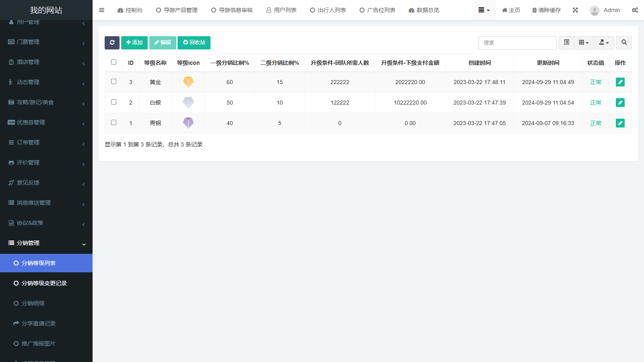Click the 白银 level icon thumbnail
This screenshot has height=362, width=644.
(x=188, y=103)
